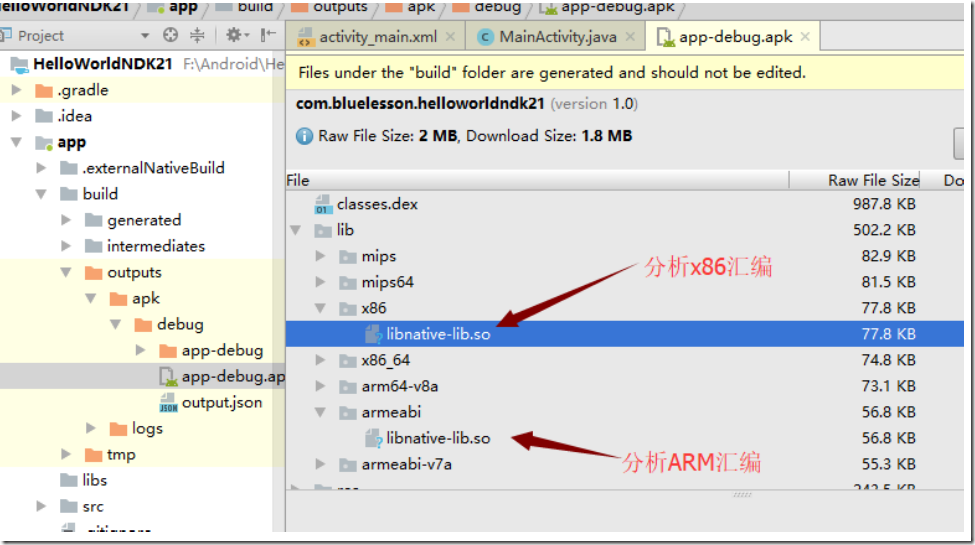975x545 pixels.
Task: Select the HelloWorldNDK21 project root
Action: (x=103, y=63)
